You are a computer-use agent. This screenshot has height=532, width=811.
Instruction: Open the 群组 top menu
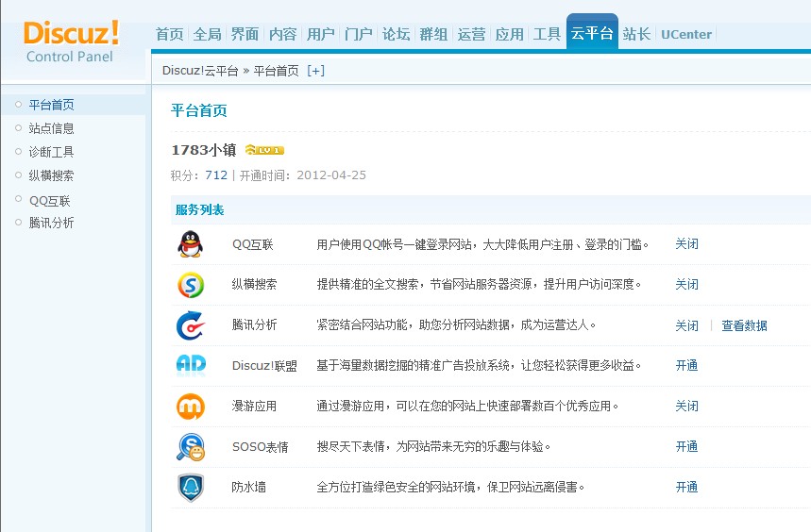(x=433, y=35)
